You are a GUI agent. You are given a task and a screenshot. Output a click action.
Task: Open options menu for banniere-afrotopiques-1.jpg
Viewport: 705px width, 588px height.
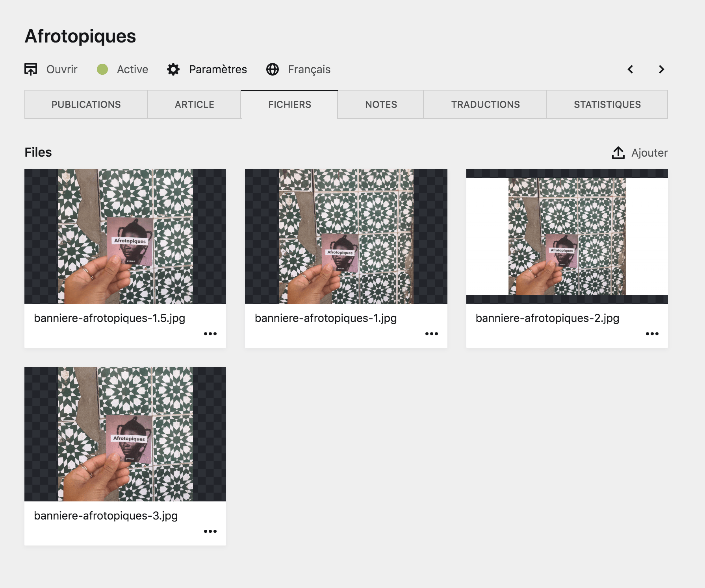click(431, 334)
